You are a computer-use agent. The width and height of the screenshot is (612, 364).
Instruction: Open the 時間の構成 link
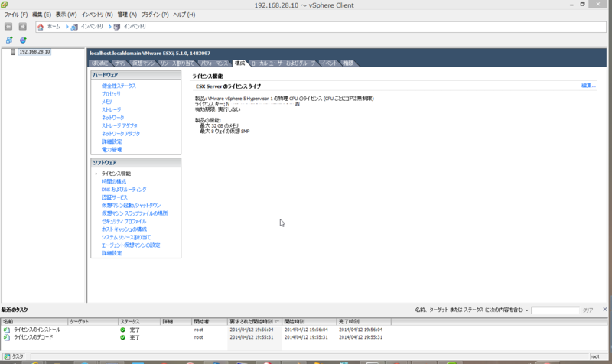pyautogui.click(x=113, y=181)
